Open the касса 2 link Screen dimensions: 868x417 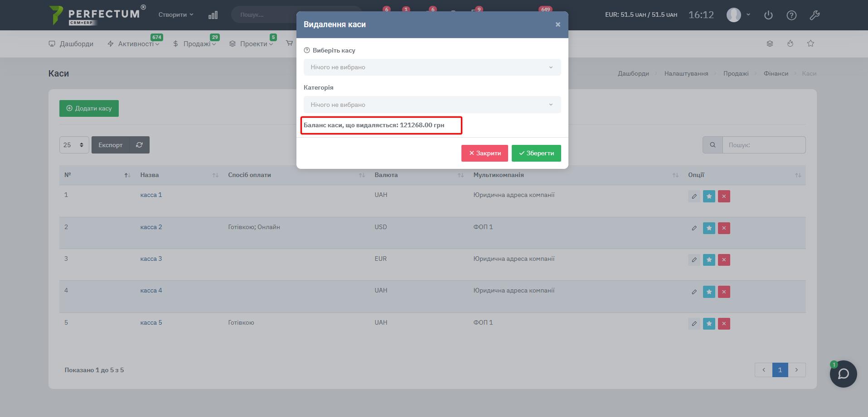(x=151, y=227)
